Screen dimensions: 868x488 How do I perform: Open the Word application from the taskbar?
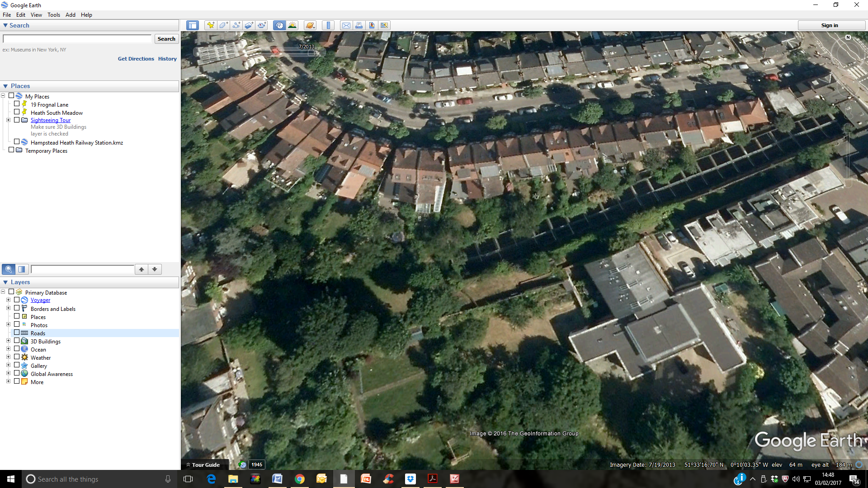[x=277, y=479]
